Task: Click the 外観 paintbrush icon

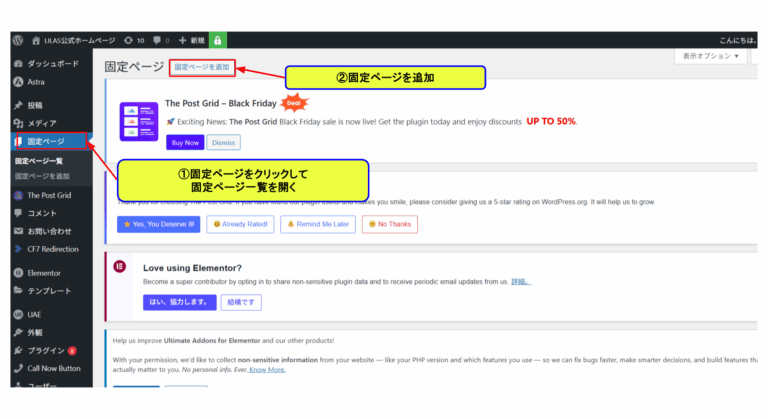Action: coord(19,333)
